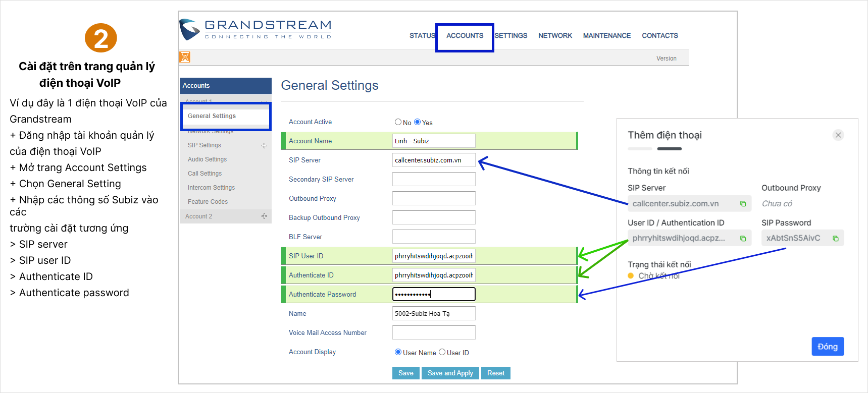Expand SIP Settings with plus icon
Viewport: 868px width, 393px height.
(264, 145)
